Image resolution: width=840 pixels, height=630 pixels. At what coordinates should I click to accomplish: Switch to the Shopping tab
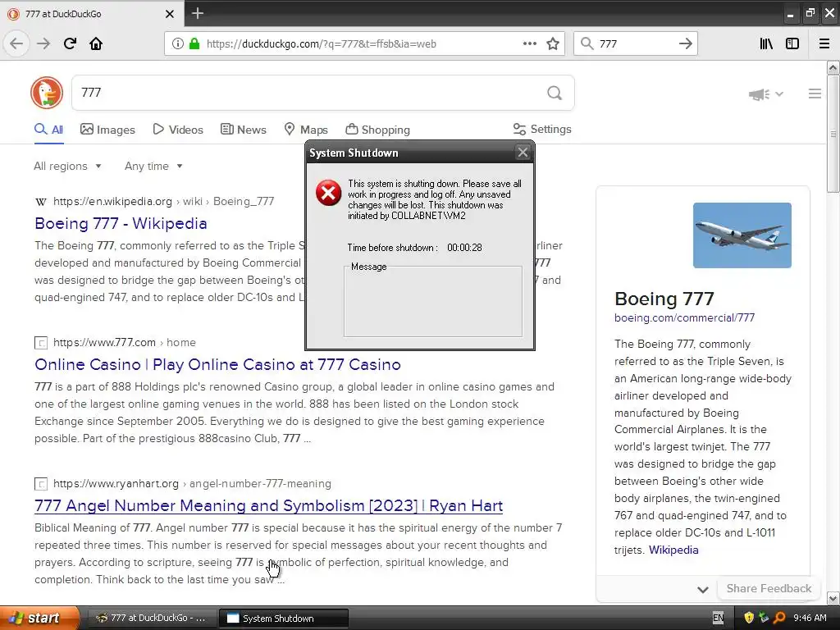[x=377, y=130]
